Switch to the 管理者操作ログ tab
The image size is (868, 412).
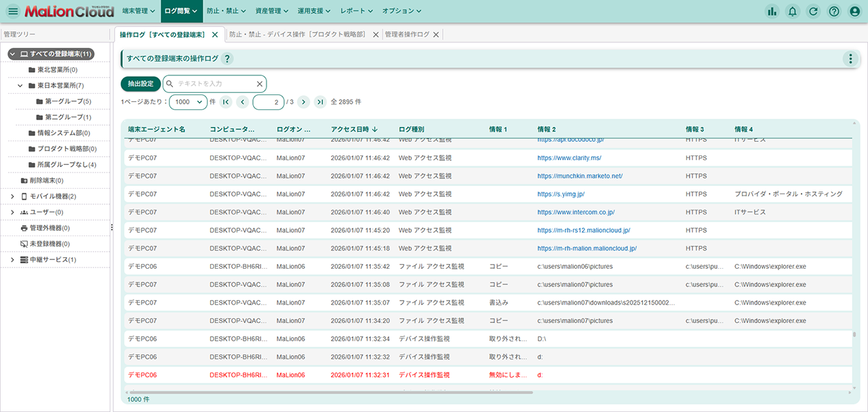[407, 35]
